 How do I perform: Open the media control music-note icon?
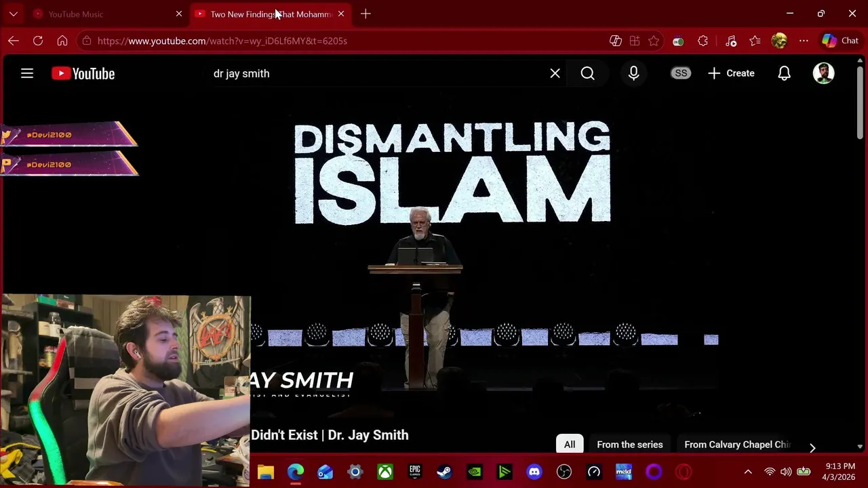pyautogui.click(x=730, y=41)
